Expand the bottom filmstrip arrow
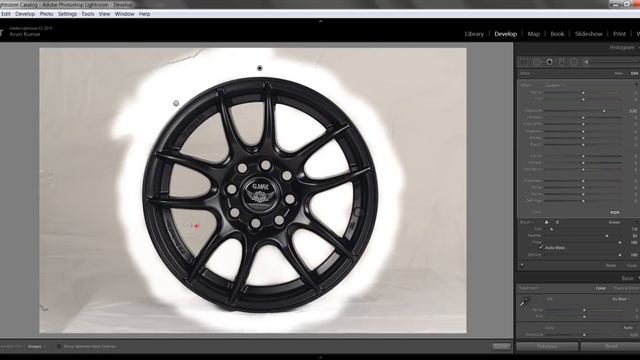Screen dimensions: 640x360 (x=320, y=357)
